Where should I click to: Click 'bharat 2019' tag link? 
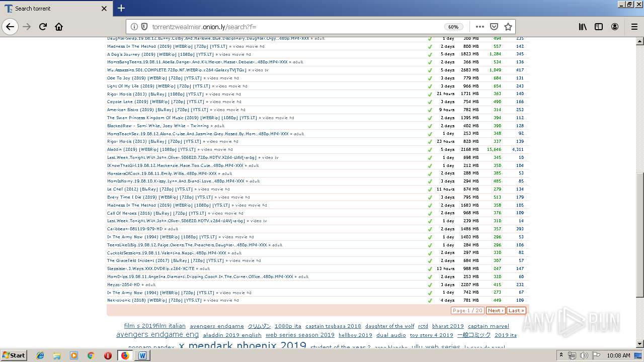tap(448, 326)
